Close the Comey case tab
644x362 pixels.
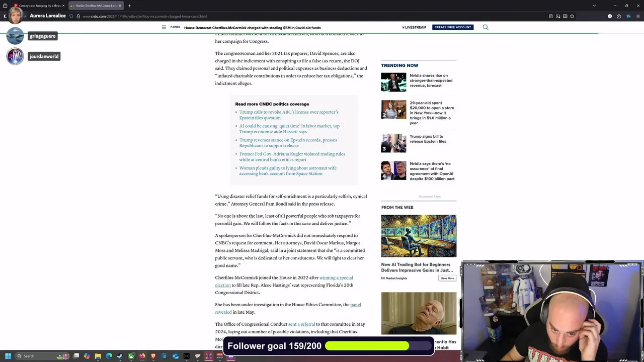[63, 6]
